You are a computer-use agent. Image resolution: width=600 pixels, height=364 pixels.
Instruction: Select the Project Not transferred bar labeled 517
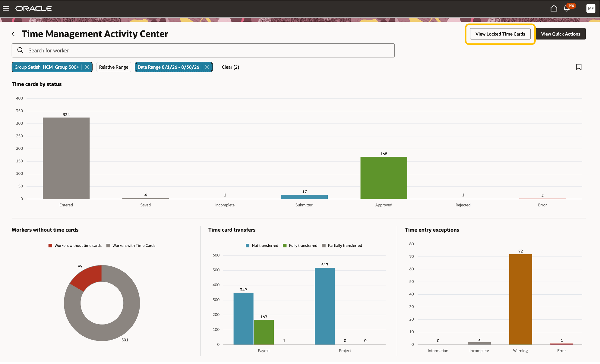[x=325, y=306]
